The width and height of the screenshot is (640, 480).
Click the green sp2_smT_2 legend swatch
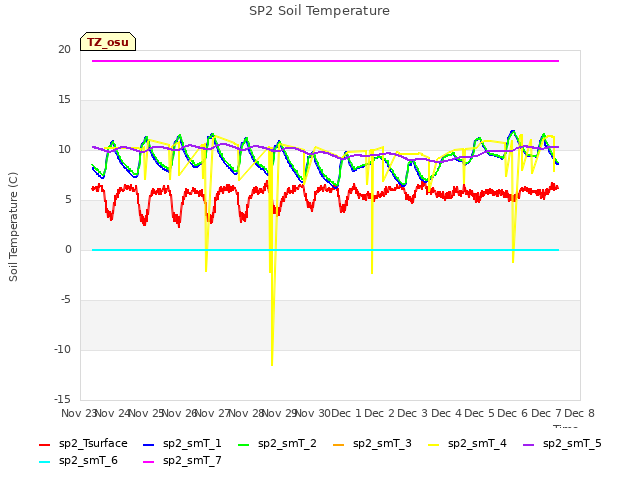[244, 444]
